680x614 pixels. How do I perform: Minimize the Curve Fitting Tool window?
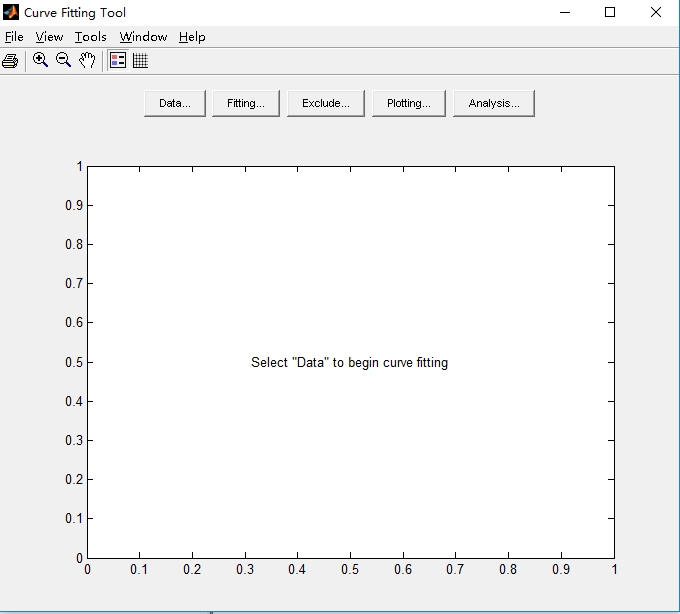click(x=565, y=13)
